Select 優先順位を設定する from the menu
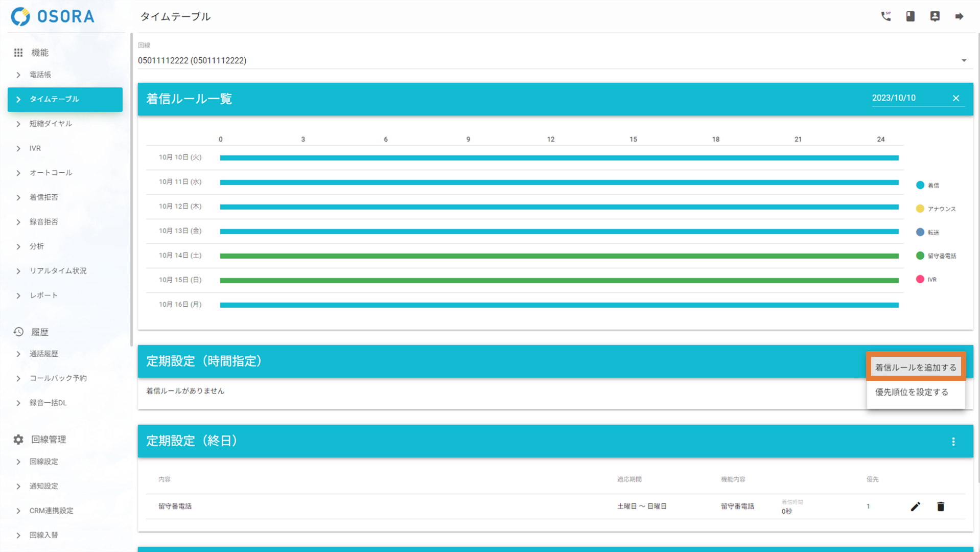 912,392
